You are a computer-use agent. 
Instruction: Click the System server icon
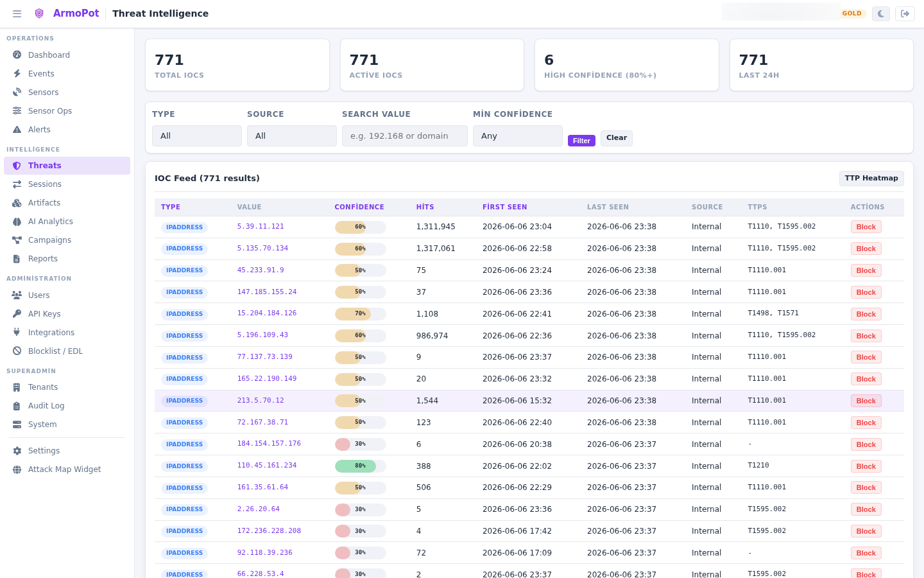[17, 425]
